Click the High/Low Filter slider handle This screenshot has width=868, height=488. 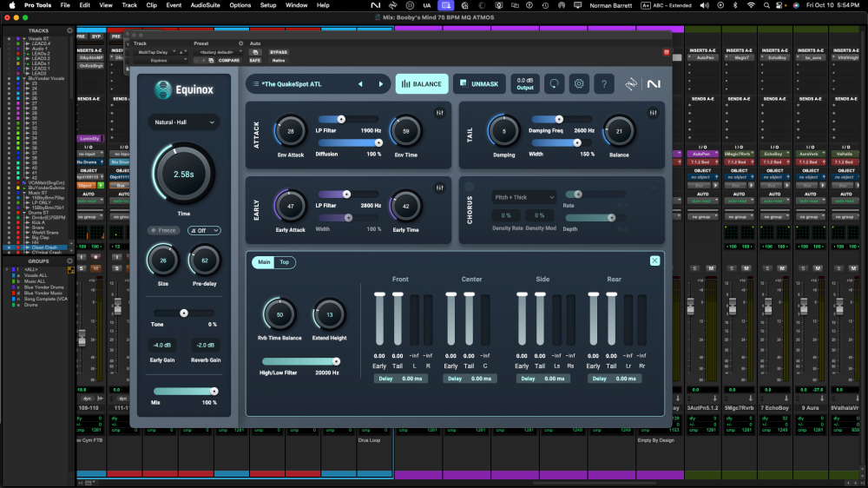tap(336, 361)
